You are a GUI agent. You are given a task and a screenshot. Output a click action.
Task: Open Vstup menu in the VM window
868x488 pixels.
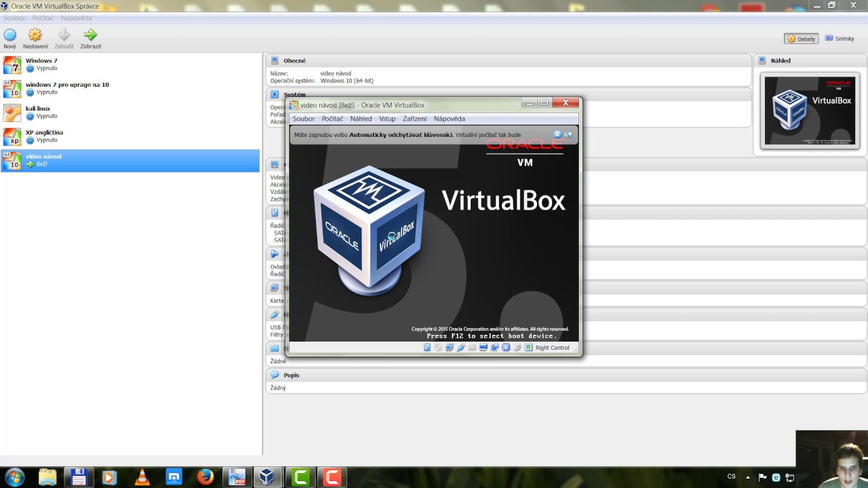(x=387, y=119)
